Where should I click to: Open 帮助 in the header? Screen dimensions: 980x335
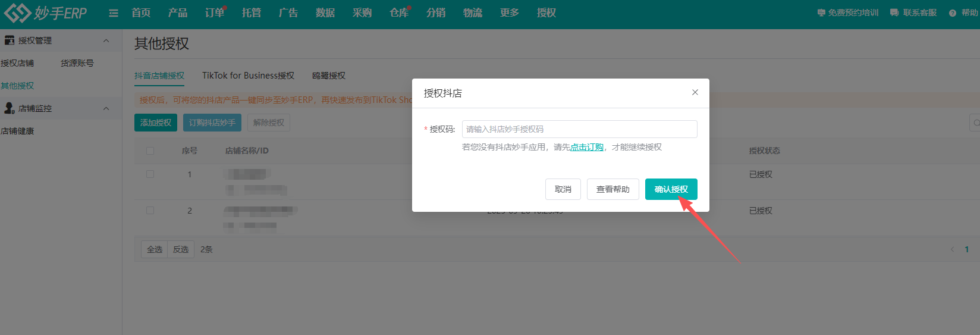964,12
